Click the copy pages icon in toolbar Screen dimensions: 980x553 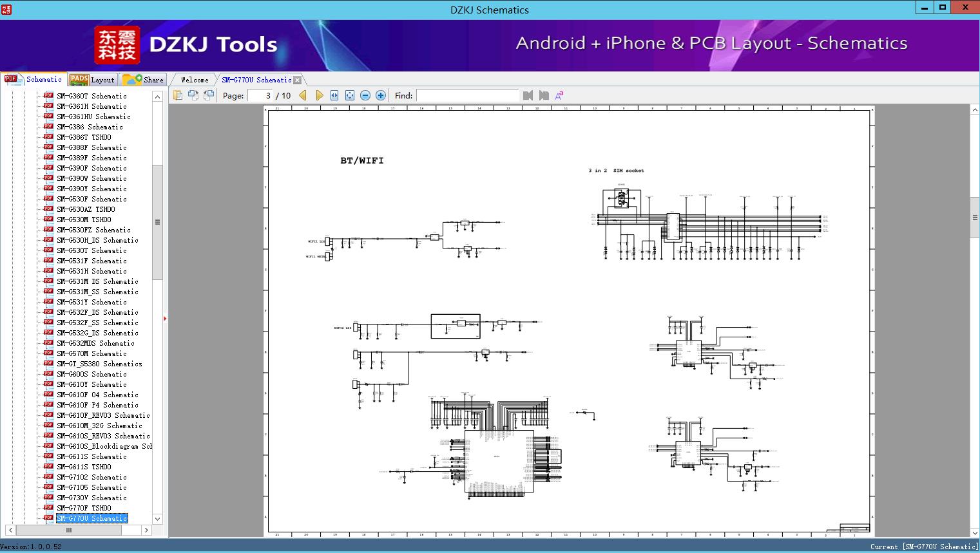[178, 95]
